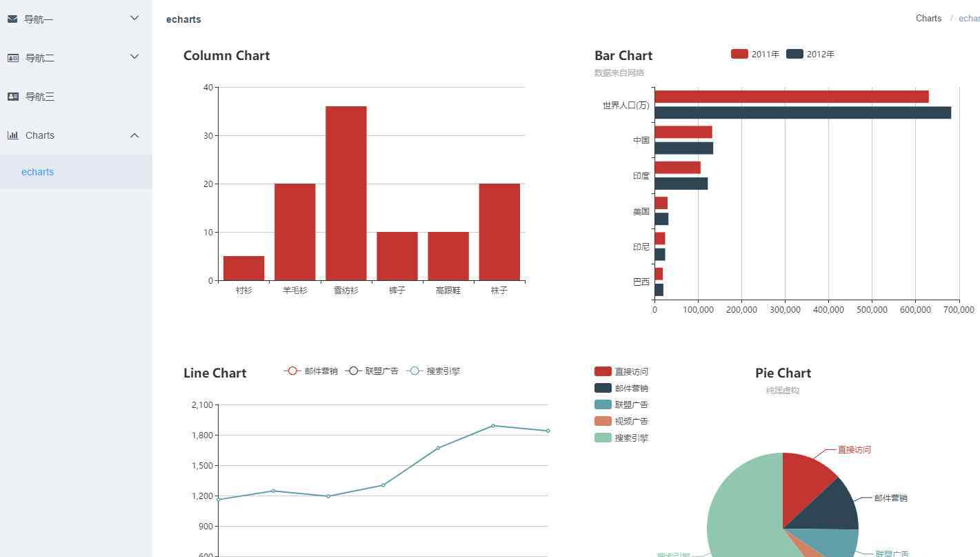Screen dimensions: 980x557
Task: Click the tallest 雪纺衫 column bar
Action: (x=346, y=193)
